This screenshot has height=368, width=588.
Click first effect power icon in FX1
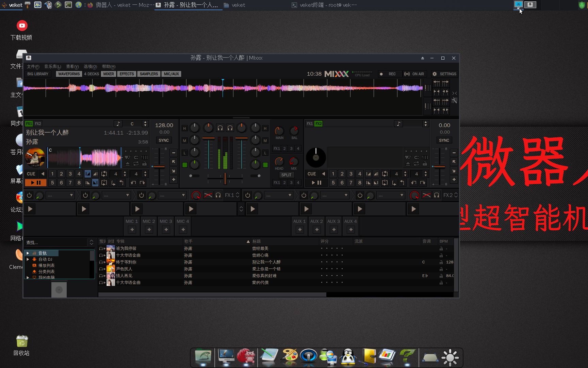29,195
